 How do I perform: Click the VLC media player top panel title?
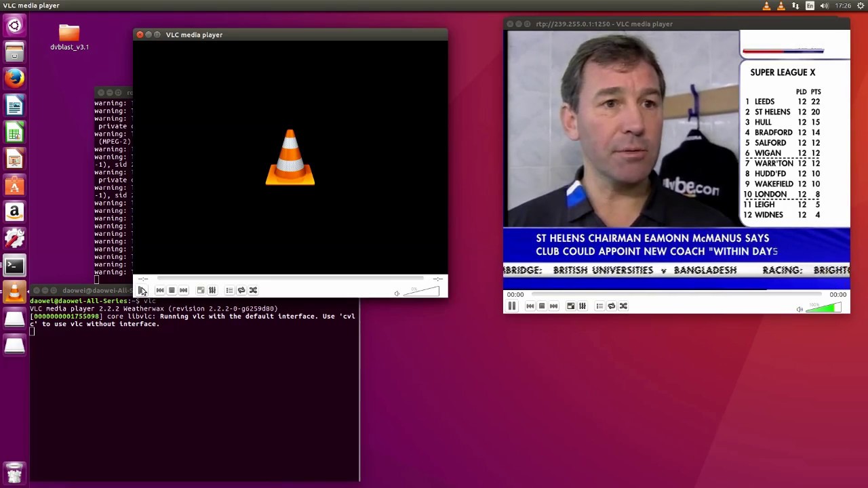pyautogui.click(x=31, y=5)
